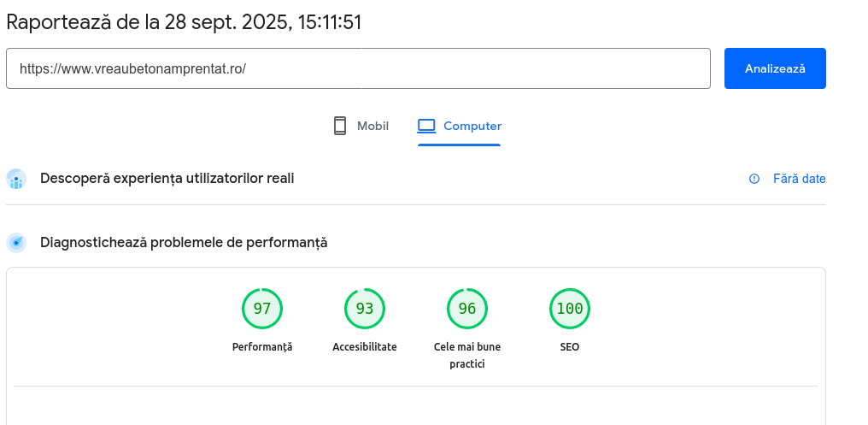Open the Descoperă experiența utilizatorilor reali heading
Screen dimensions: 868x425
(x=167, y=179)
